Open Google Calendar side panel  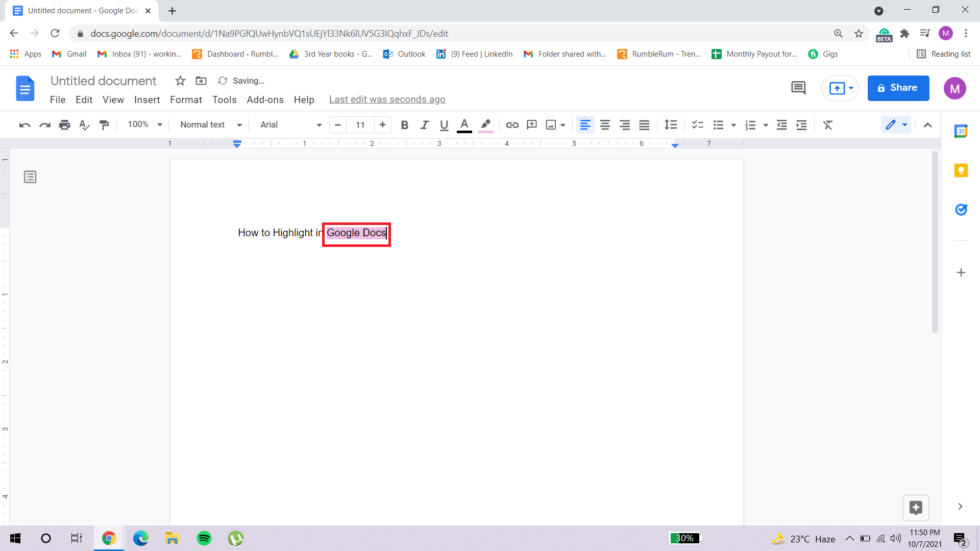[961, 131]
